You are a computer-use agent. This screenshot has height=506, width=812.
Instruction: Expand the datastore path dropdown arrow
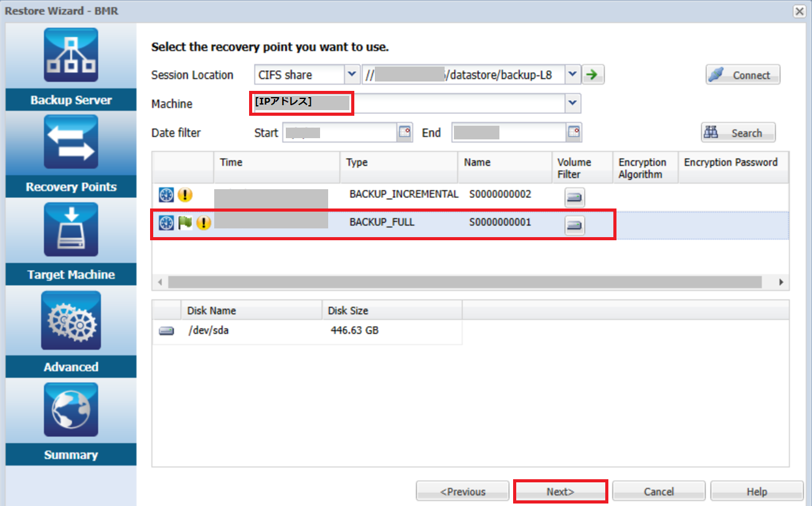tap(574, 75)
